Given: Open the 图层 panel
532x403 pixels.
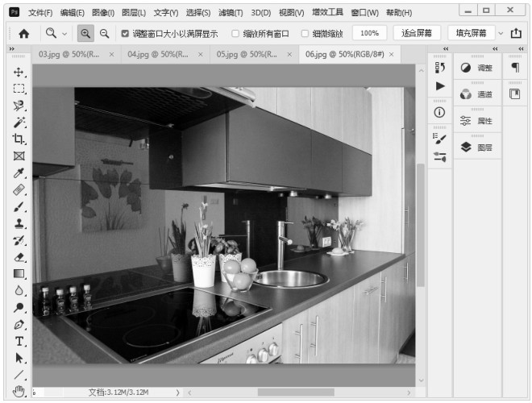Looking at the screenshot, I should [x=477, y=147].
